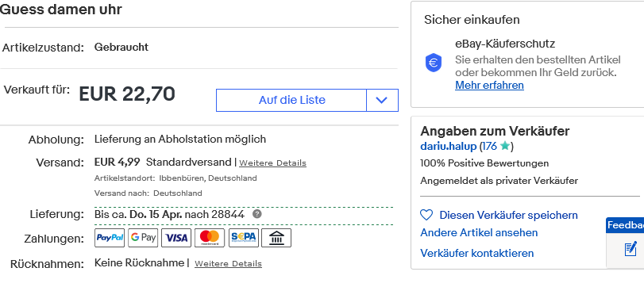Image resolution: width=644 pixels, height=287 pixels.
Task: Click delivery date 'Do. 15 Apr.'
Action: click(156, 214)
